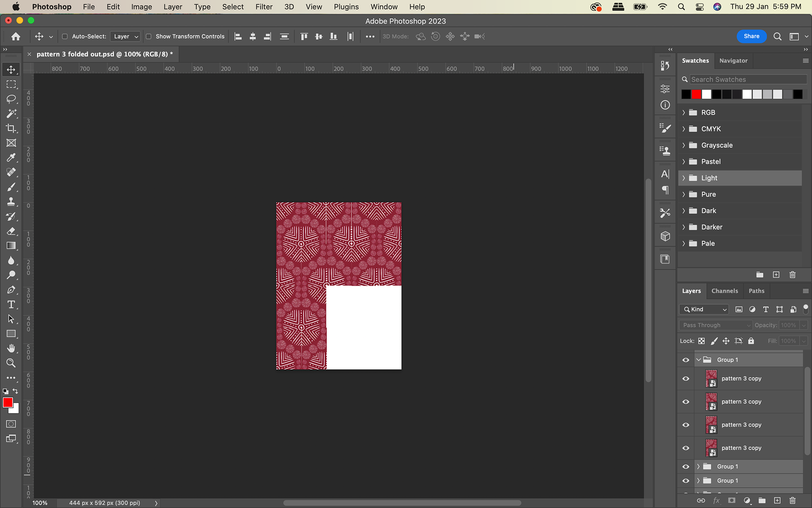Hide the top pattern 3 copy layer
This screenshot has width=812, height=508.
point(686,378)
